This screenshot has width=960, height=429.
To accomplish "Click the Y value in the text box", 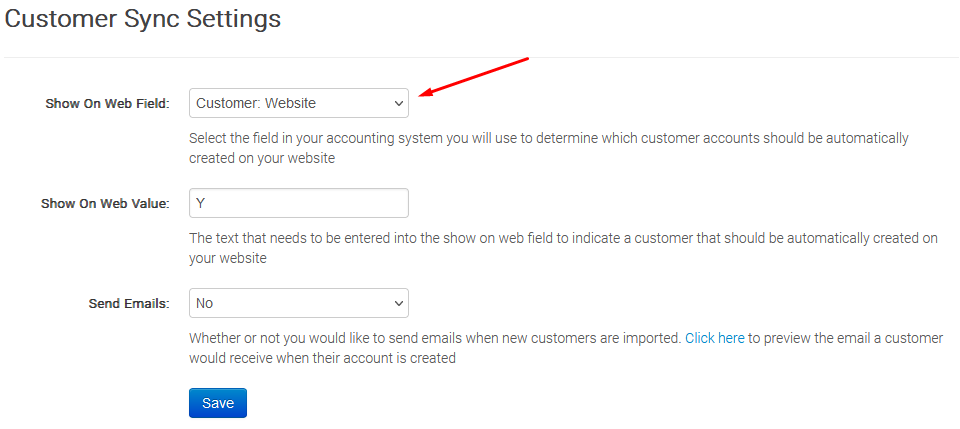I will coord(201,203).
